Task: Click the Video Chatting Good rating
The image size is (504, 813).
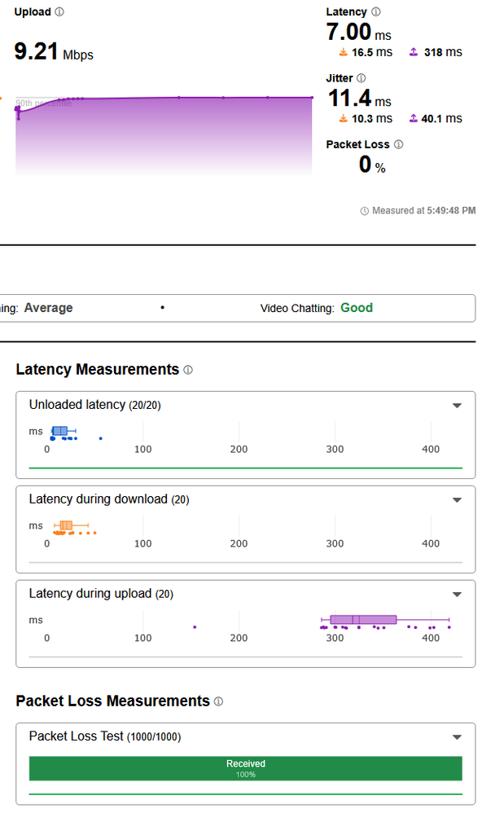Action: 357,308
